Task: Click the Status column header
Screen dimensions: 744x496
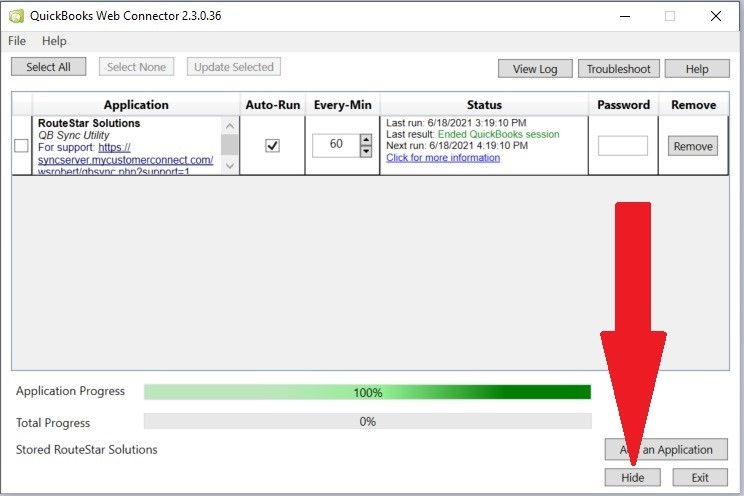Action: coord(484,104)
